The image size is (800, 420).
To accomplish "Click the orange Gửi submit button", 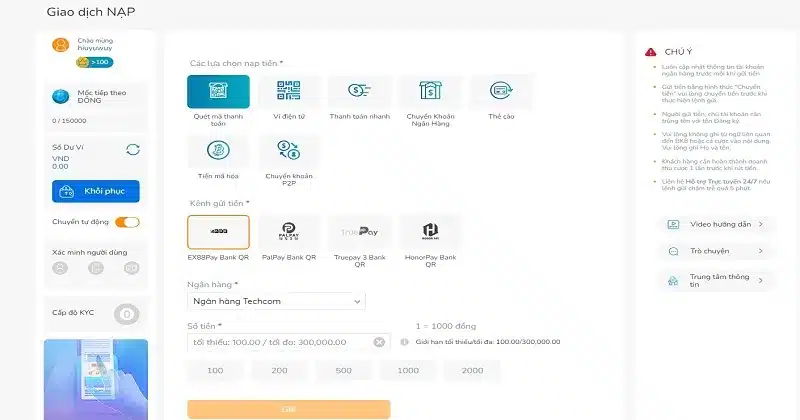I will tap(289, 409).
